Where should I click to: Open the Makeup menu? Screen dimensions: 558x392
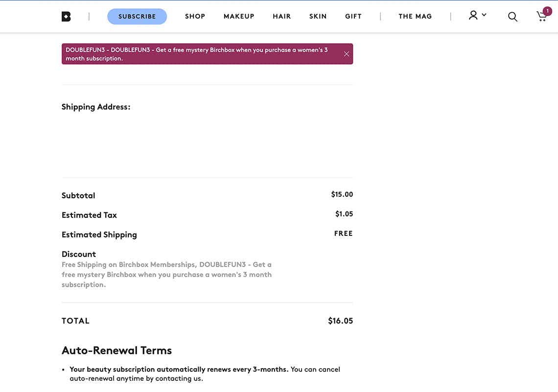point(239,16)
